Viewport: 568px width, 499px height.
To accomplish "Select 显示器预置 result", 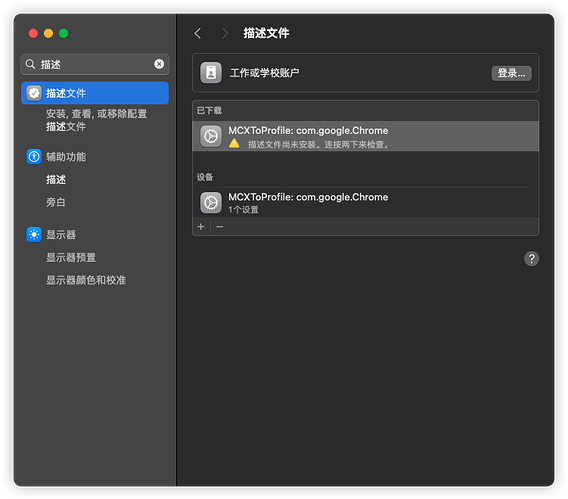I will tap(71, 257).
